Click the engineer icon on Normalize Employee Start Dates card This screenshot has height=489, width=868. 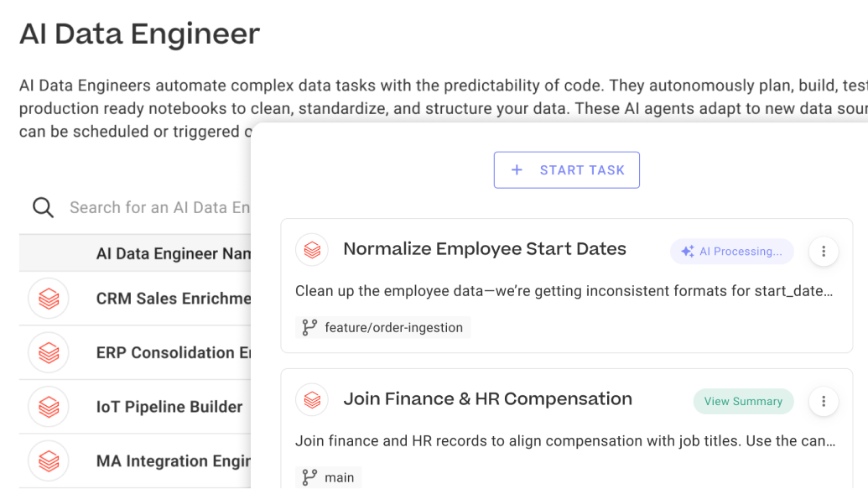coord(312,249)
